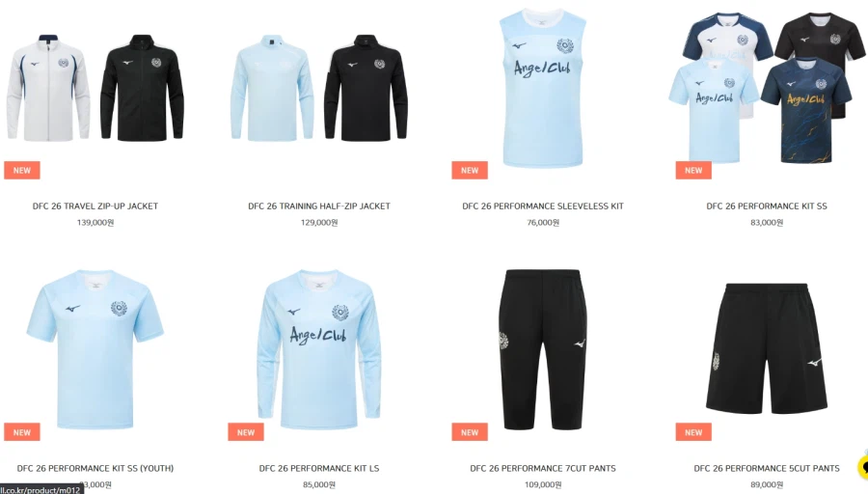The image size is (868, 494).
Task: Click NEW badge on 7Cut Pants
Action: click(470, 432)
